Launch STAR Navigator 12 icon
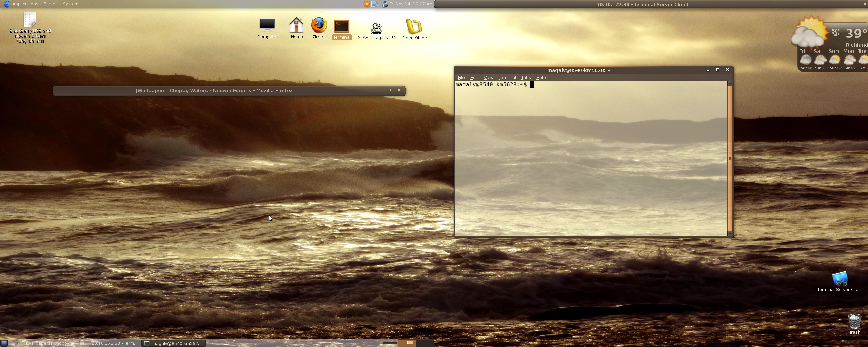This screenshot has width=868, height=347. point(377,29)
